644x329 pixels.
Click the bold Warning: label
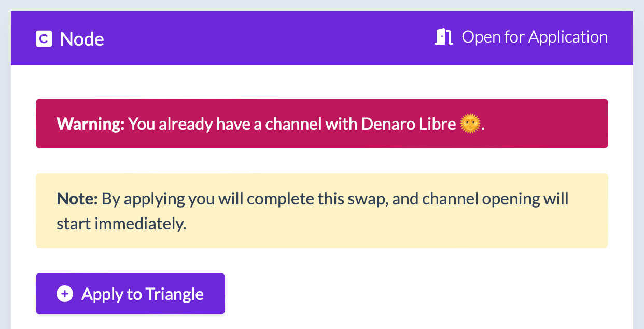tap(91, 124)
